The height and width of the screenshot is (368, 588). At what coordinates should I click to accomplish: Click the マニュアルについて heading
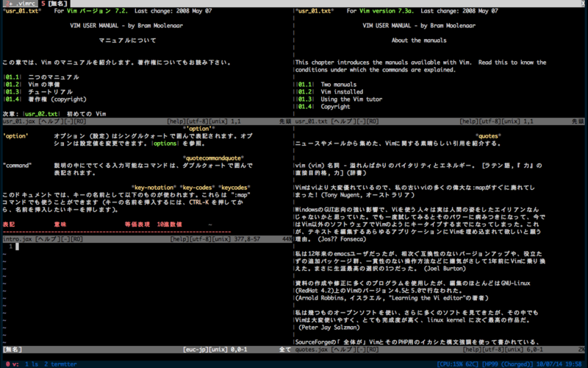click(x=127, y=40)
